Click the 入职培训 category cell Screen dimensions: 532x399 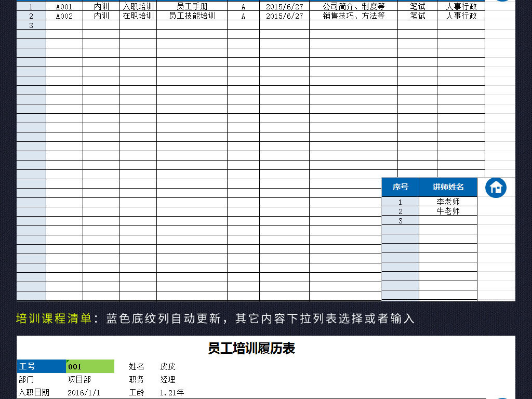[138, 6]
